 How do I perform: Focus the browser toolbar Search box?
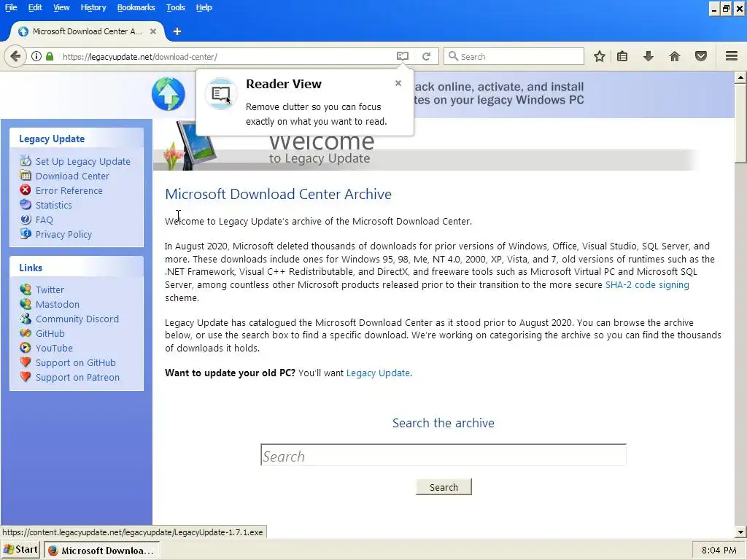(514, 56)
